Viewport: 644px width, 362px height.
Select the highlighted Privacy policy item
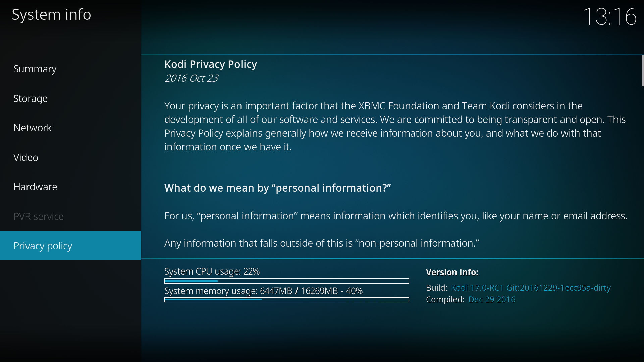tap(70, 245)
